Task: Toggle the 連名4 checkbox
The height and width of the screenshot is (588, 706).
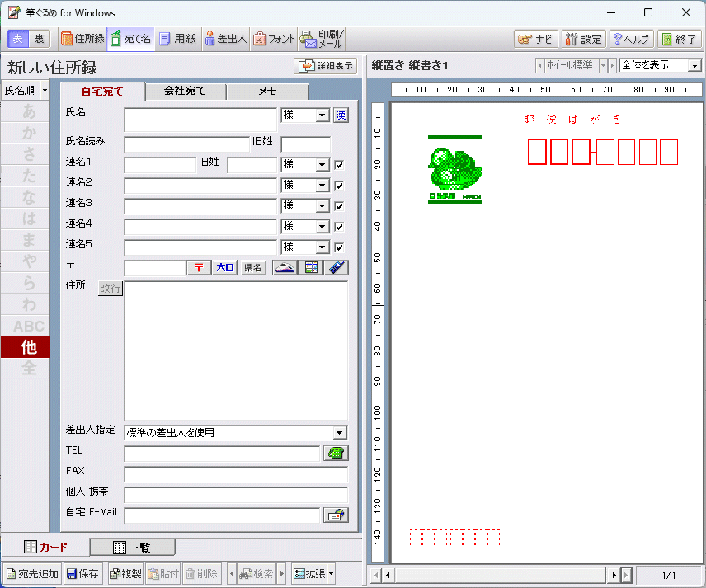Action: (x=339, y=227)
